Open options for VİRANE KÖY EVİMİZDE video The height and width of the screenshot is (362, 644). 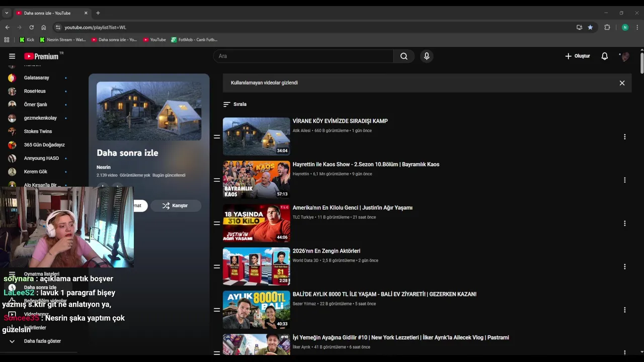pyautogui.click(x=624, y=137)
